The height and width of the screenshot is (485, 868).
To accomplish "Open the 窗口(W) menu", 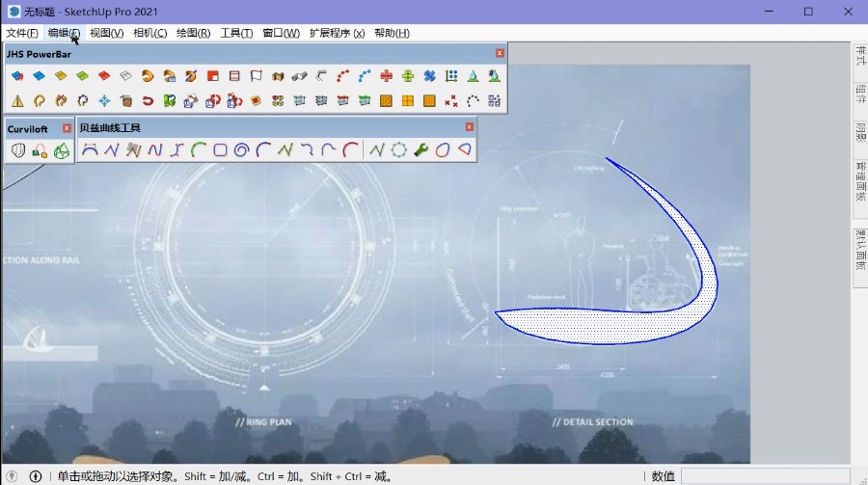I will tap(282, 33).
